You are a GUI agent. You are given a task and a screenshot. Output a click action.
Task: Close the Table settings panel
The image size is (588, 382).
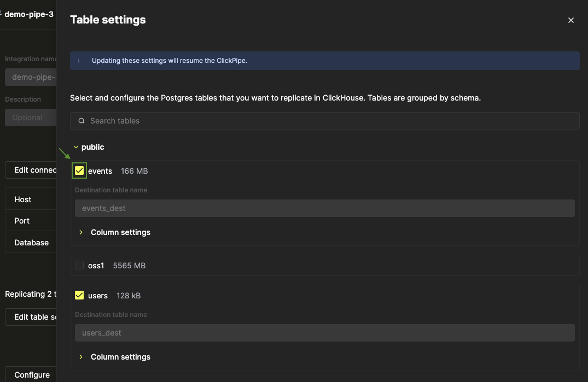point(570,20)
